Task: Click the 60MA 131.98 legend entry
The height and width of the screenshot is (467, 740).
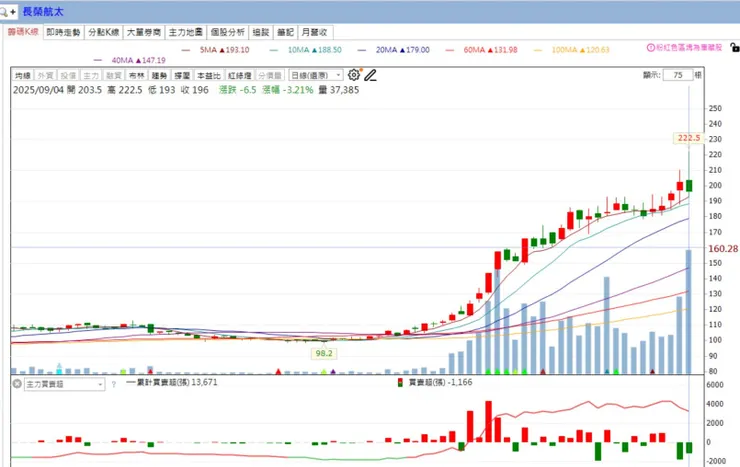Action: [481, 50]
